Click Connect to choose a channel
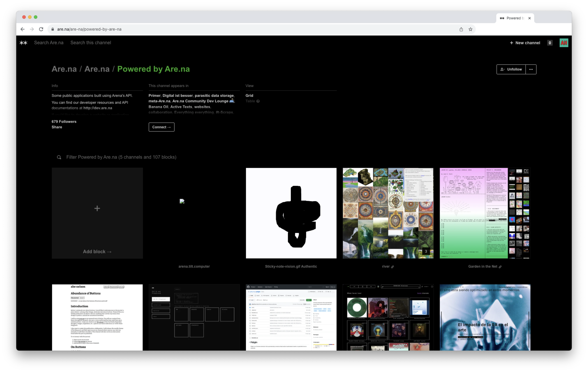This screenshot has height=372, width=588. [x=161, y=127]
